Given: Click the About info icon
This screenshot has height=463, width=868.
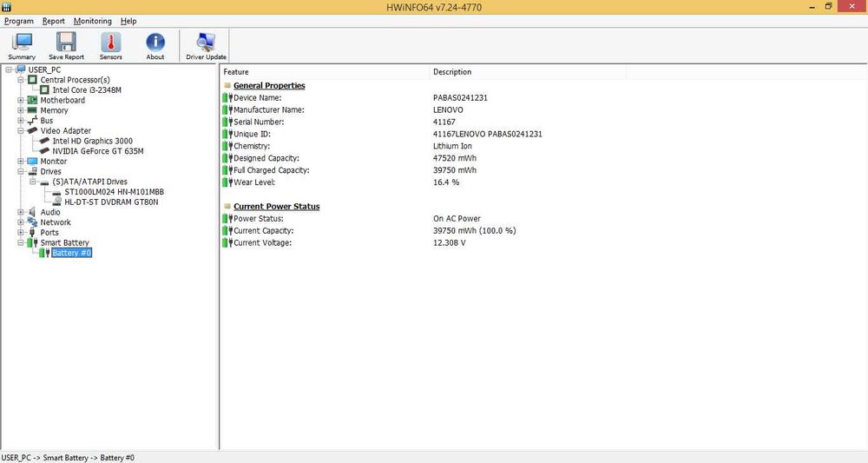Looking at the screenshot, I should (x=155, y=42).
